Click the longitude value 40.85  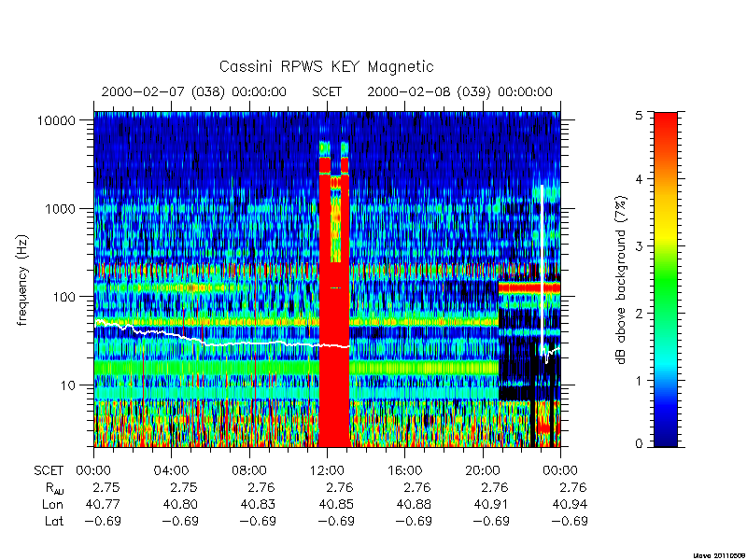336,504
